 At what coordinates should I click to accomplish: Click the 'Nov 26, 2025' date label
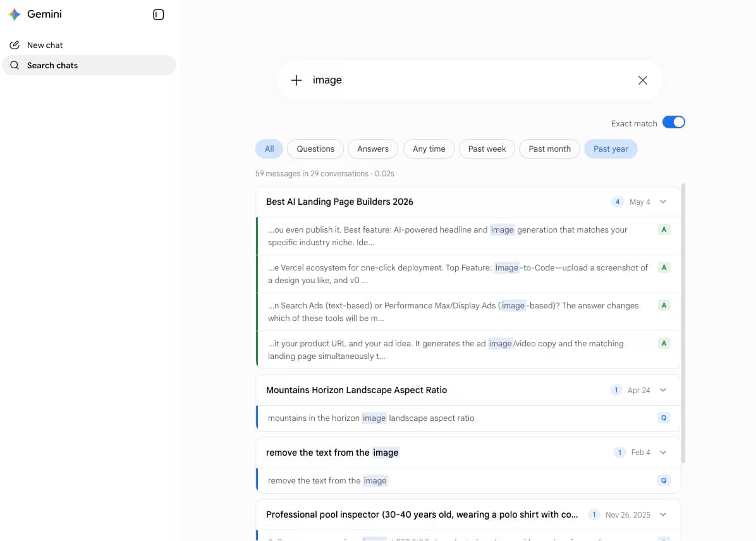pyautogui.click(x=628, y=514)
